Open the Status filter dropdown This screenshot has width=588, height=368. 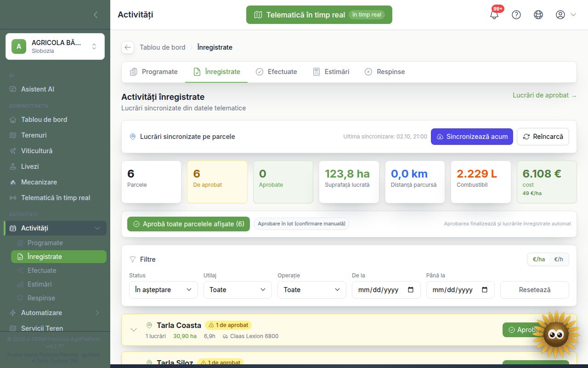point(164,290)
